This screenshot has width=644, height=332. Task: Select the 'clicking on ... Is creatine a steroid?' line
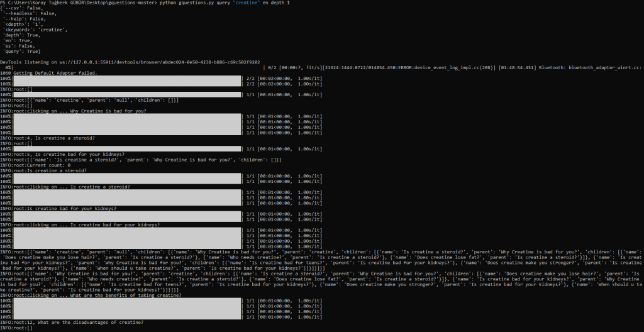pos(65,187)
